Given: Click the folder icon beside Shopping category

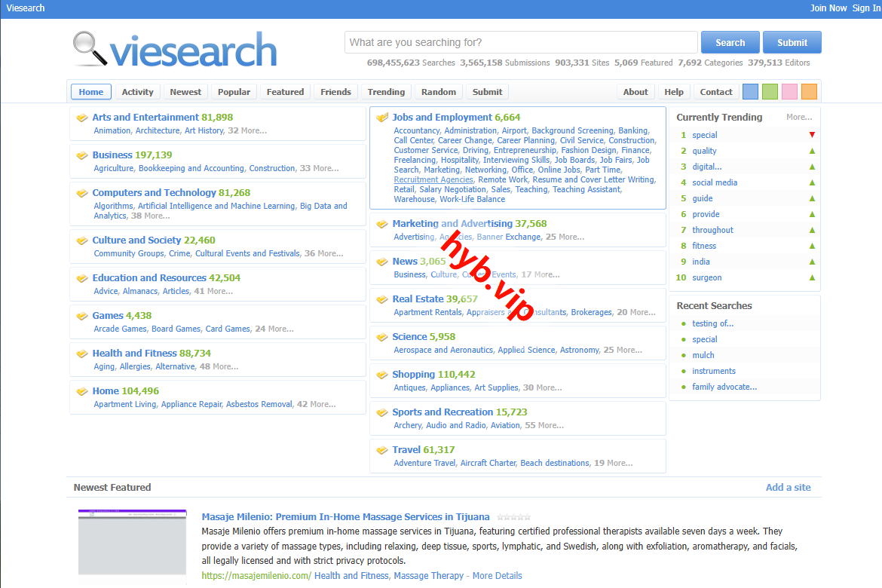Looking at the screenshot, I should click(x=381, y=374).
